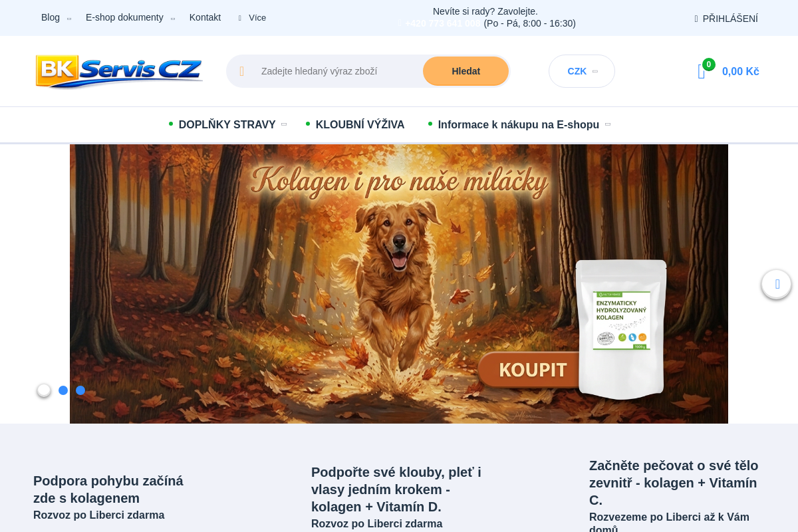Click the cart item count badge
The width and height of the screenshot is (798, 532).
pos(709,65)
